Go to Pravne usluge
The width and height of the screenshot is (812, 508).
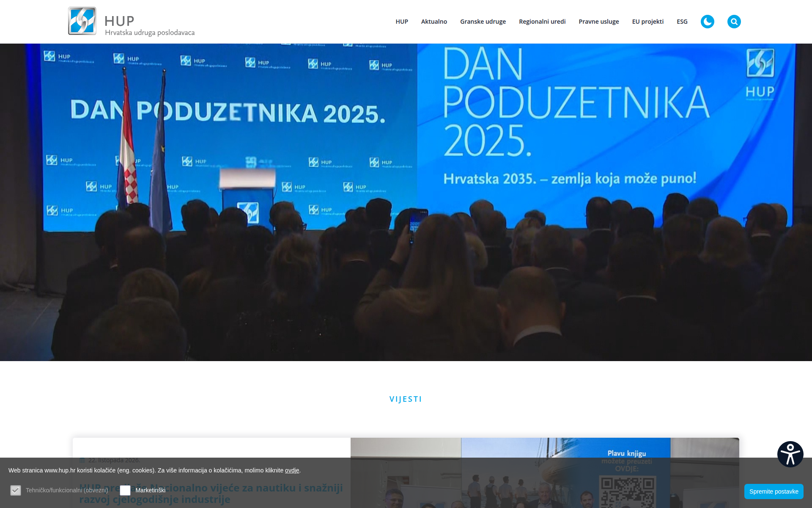click(x=599, y=22)
